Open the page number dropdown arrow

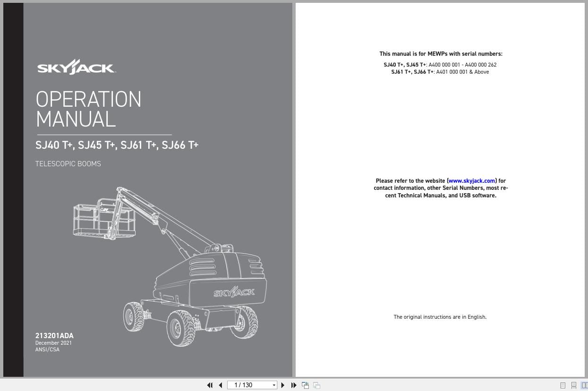274,385
